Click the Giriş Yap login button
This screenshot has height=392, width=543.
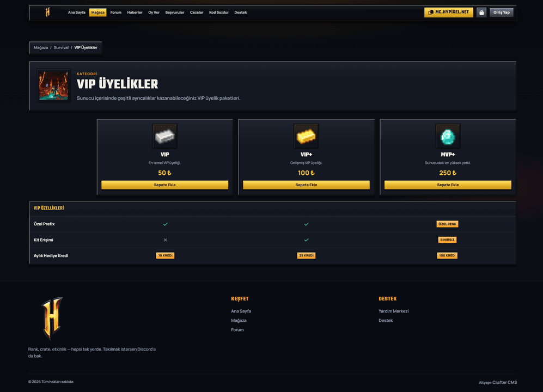tap(502, 13)
